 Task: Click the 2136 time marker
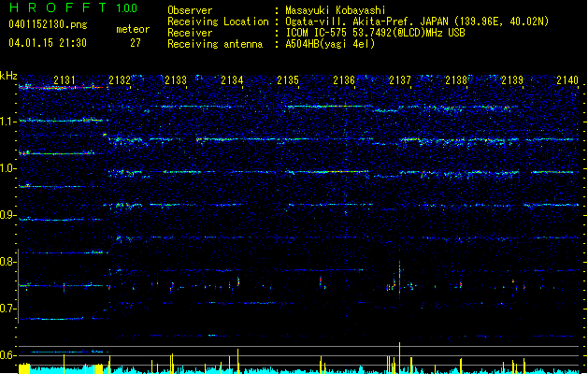point(344,80)
